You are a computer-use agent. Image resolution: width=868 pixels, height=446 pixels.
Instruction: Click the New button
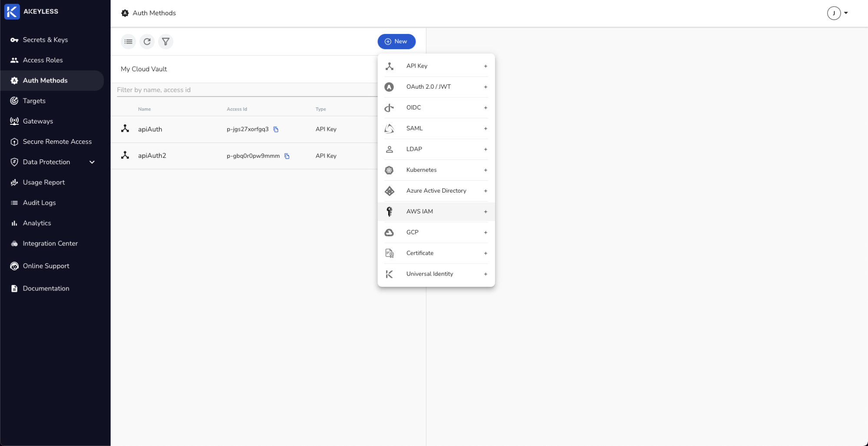[396, 42]
